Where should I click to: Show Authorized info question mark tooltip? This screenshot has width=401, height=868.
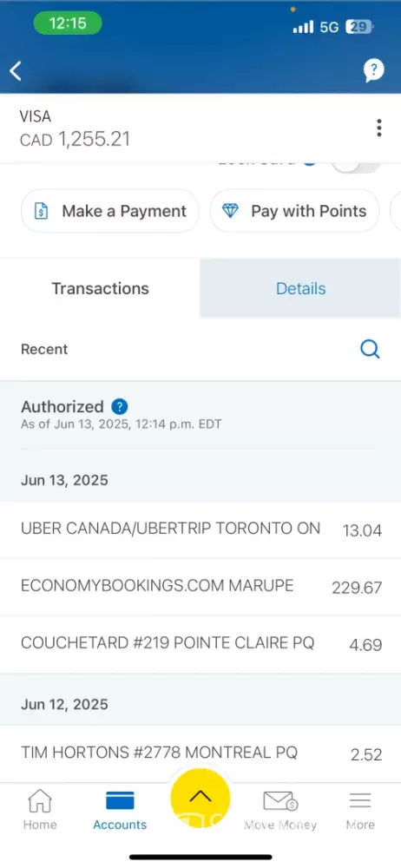point(120,407)
